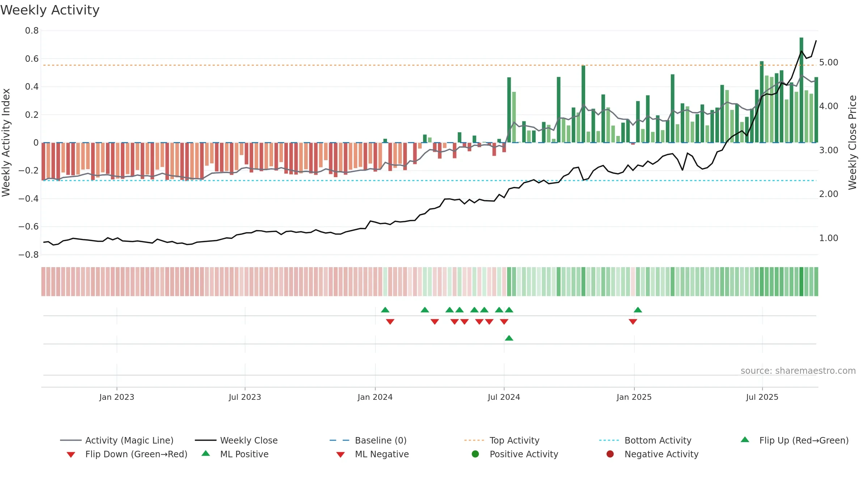Screen dimensions: 868x488
Task: Click the first flip-up marker near Jan 2024
Action: [x=385, y=310]
